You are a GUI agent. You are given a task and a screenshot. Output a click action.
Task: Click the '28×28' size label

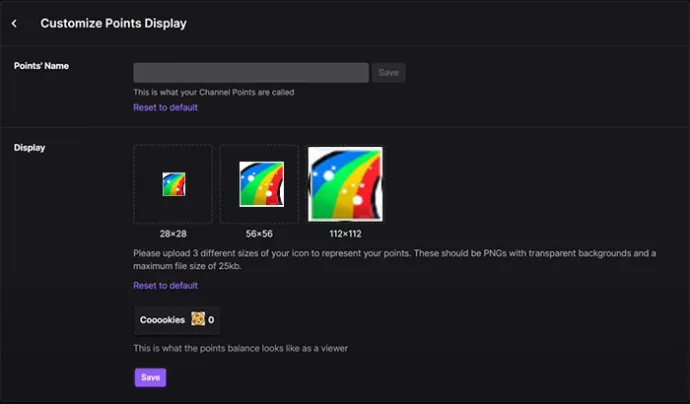click(173, 234)
